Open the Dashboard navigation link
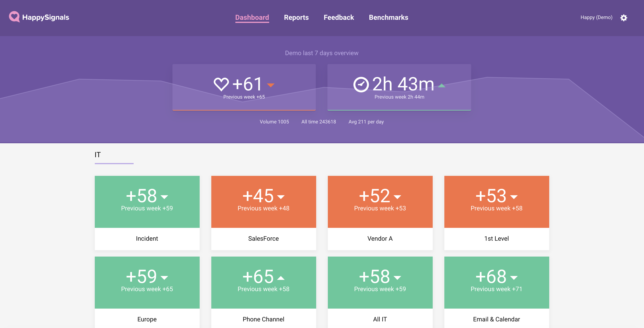Viewport: 644px width, 328px height. pyautogui.click(x=252, y=17)
